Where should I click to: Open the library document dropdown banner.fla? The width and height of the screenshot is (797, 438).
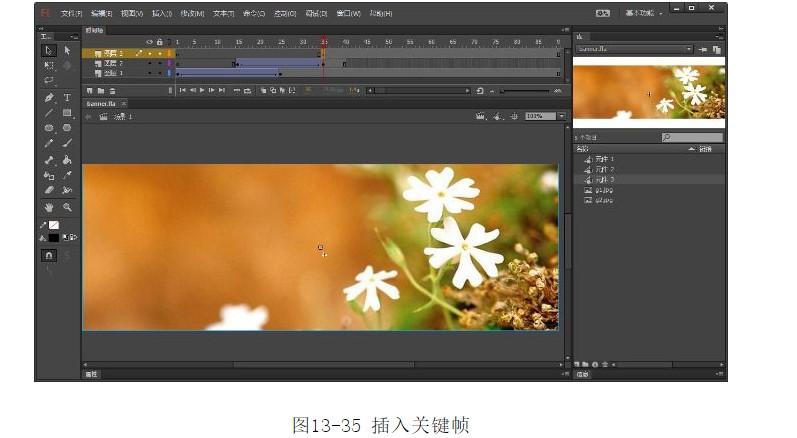(x=634, y=48)
